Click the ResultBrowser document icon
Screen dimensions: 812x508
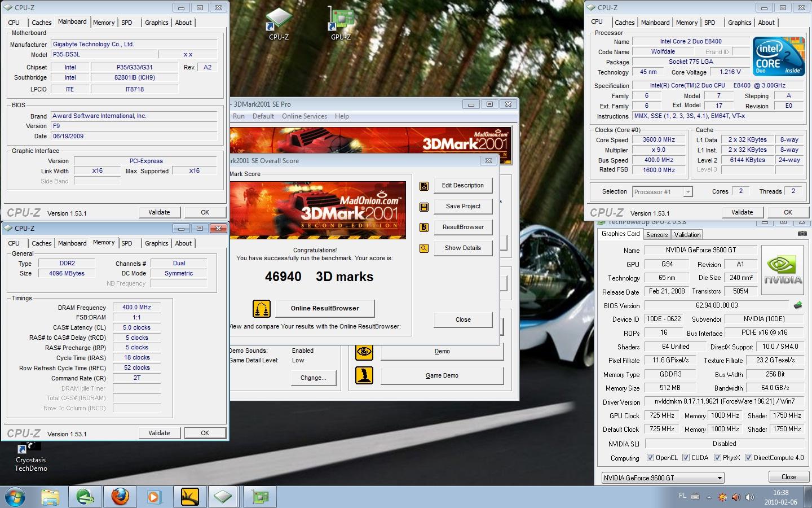tap(424, 227)
